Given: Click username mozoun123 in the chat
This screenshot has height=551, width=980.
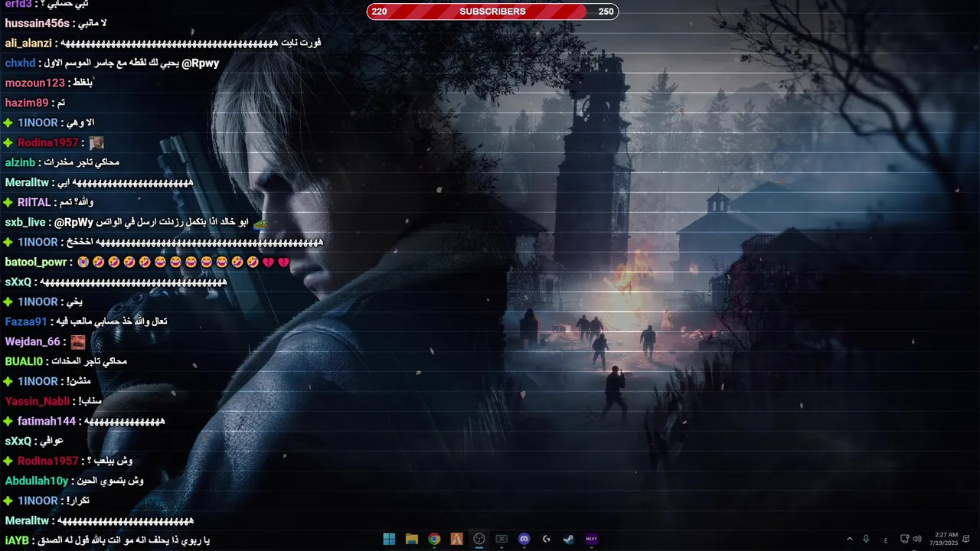Looking at the screenshot, I should click(34, 83).
